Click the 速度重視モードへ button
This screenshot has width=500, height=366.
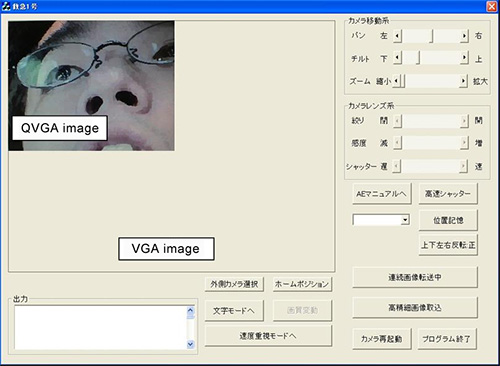coord(268,336)
